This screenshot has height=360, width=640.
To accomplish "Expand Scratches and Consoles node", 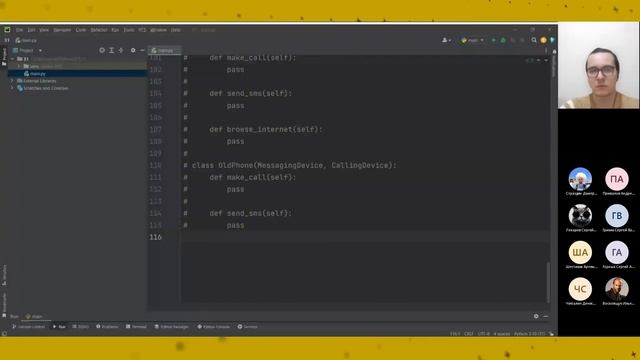I will (x=12, y=88).
